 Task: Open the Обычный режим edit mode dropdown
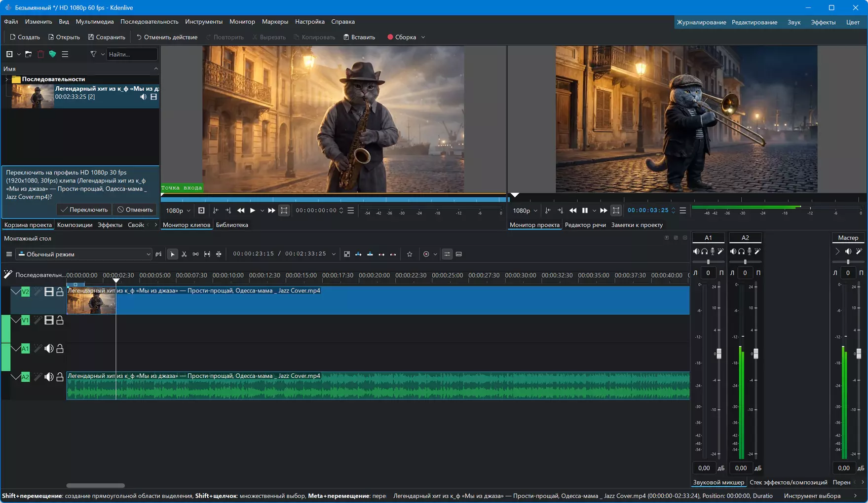(84, 254)
